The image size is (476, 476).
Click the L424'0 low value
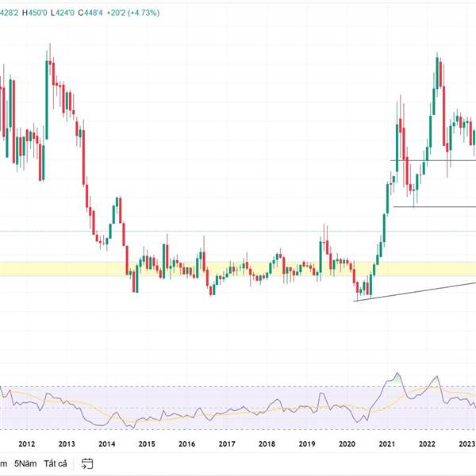coord(62,13)
